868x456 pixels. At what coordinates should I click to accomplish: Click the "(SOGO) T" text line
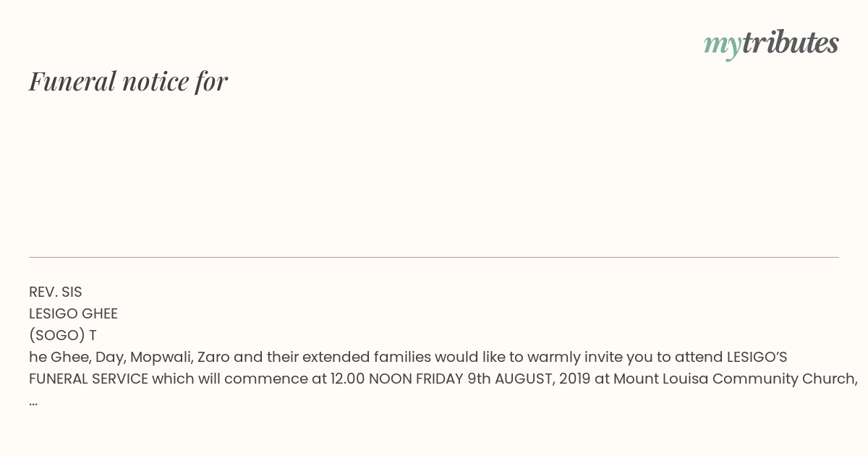(63, 335)
